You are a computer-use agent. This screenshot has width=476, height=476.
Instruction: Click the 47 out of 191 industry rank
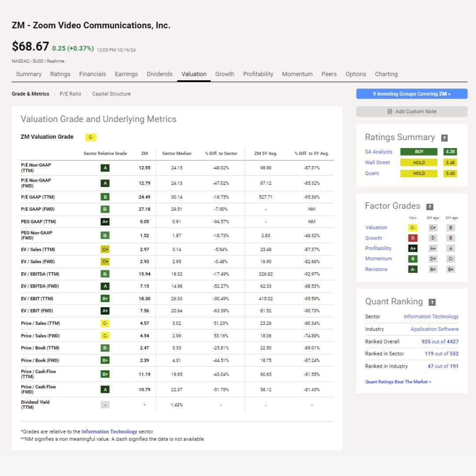(x=443, y=366)
